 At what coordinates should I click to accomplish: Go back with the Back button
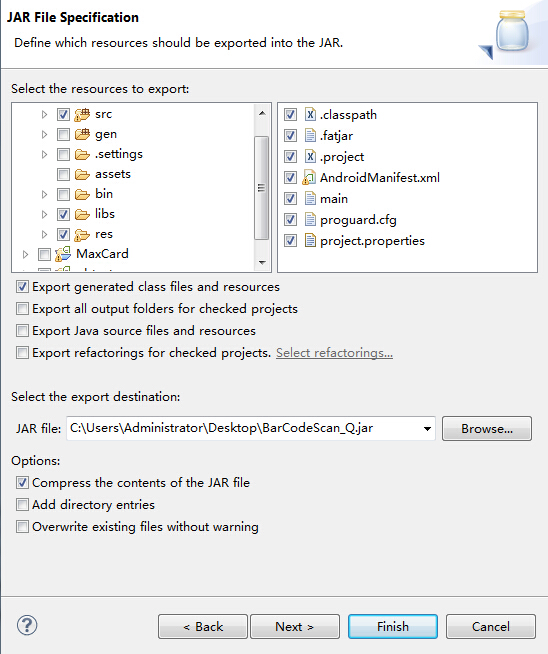[203, 626]
